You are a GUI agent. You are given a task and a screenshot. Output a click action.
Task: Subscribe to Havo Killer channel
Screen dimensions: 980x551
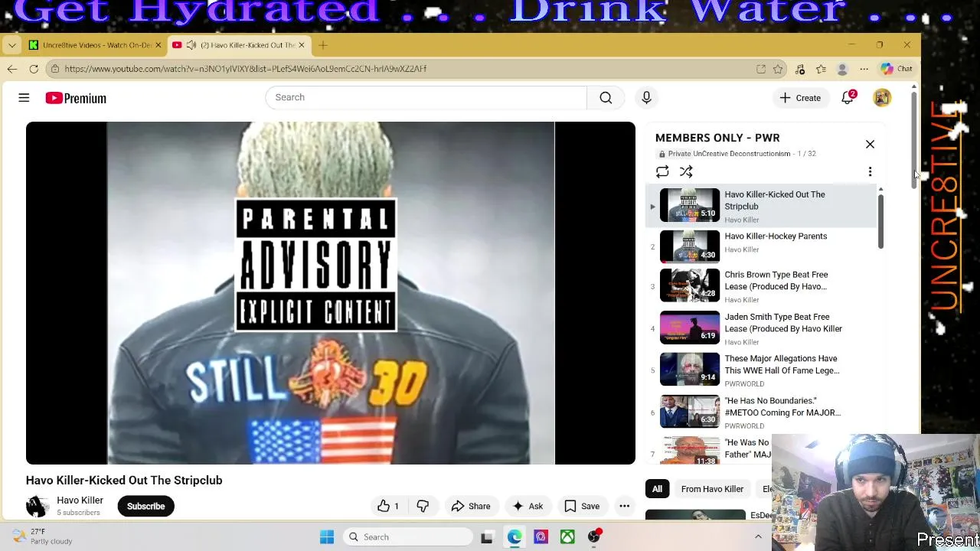coord(145,506)
